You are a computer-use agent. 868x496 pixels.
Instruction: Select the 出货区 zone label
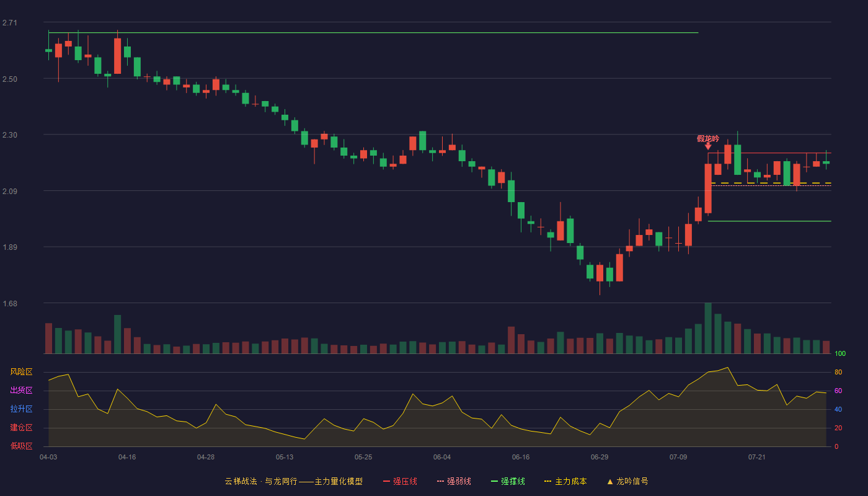(x=21, y=391)
